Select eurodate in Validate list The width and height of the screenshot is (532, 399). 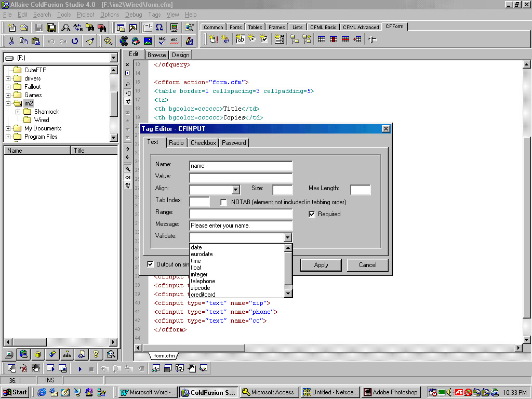pyautogui.click(x=237, y=254)
